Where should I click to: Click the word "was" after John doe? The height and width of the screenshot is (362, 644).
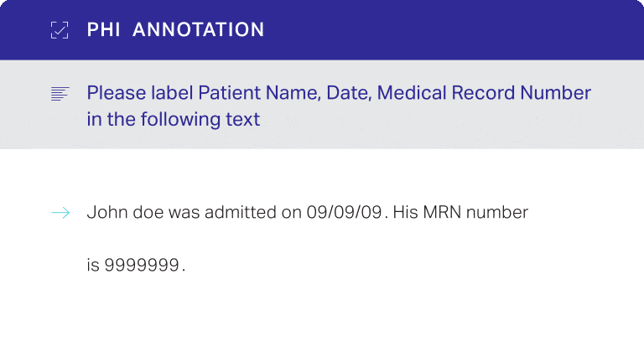(x=184, y=213)
